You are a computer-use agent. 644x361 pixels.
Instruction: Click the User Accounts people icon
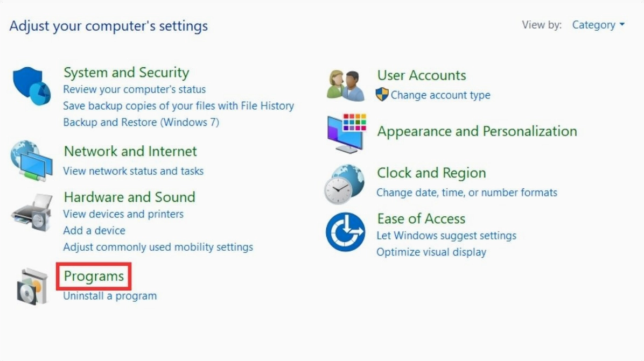(346, 86)
